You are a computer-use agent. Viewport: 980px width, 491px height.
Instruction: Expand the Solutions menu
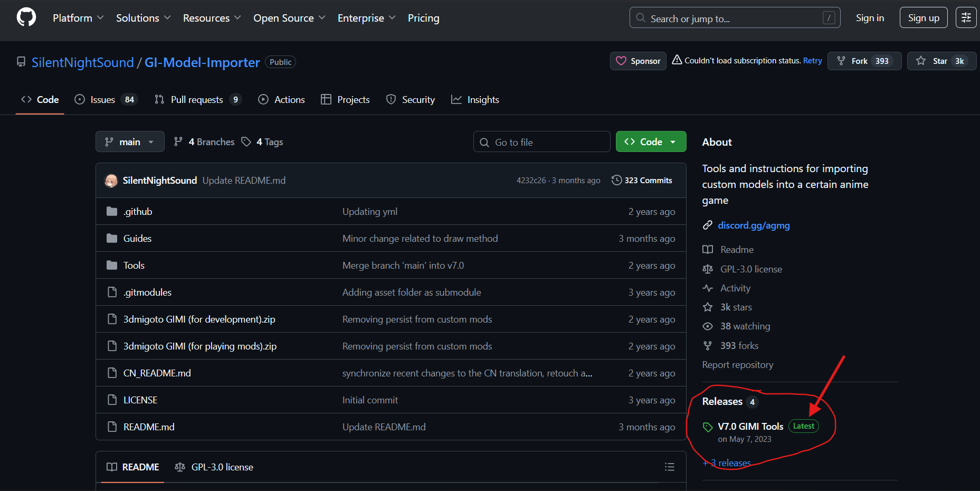144,18
